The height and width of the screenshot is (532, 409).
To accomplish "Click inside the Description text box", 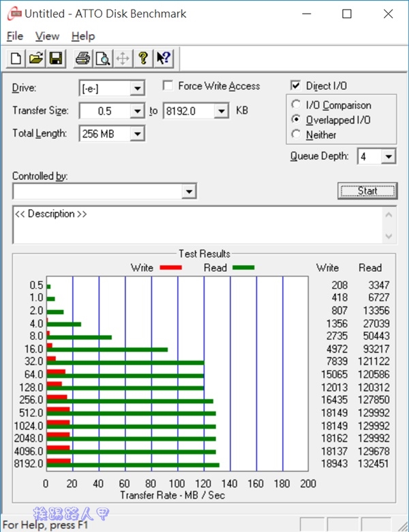I will click(198, 225).
